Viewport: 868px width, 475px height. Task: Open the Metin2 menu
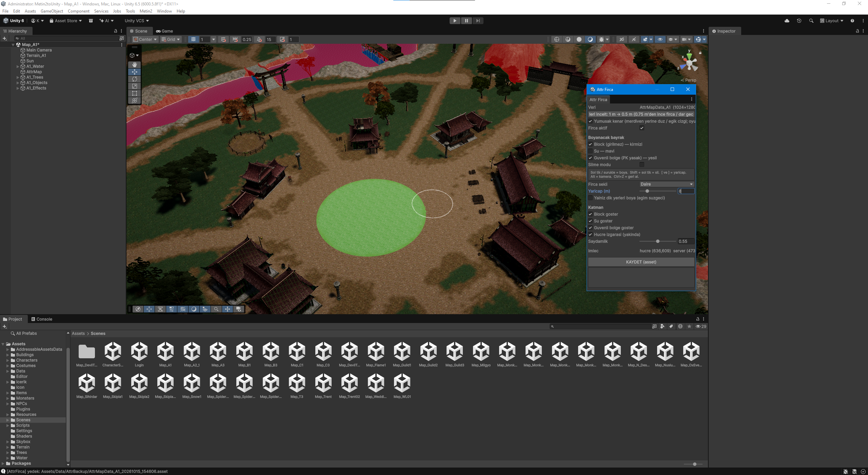coord(146,11)
